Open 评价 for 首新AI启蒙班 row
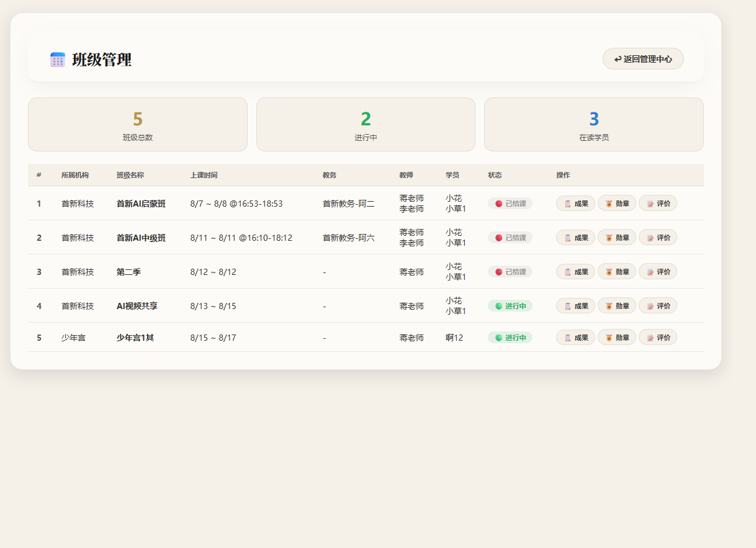The image size is (756, 548). [658, 204]
